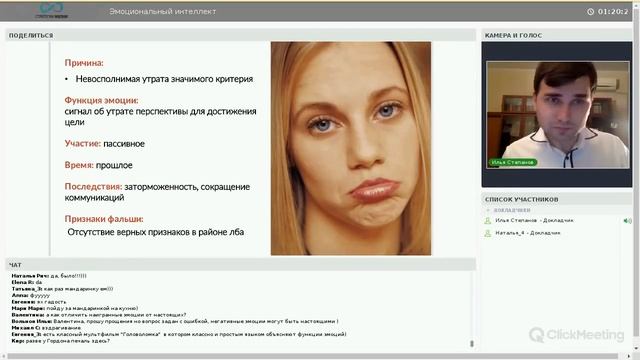Click 'Отсутствие верных признаков в районе лба'

click(x=156, y=232)
